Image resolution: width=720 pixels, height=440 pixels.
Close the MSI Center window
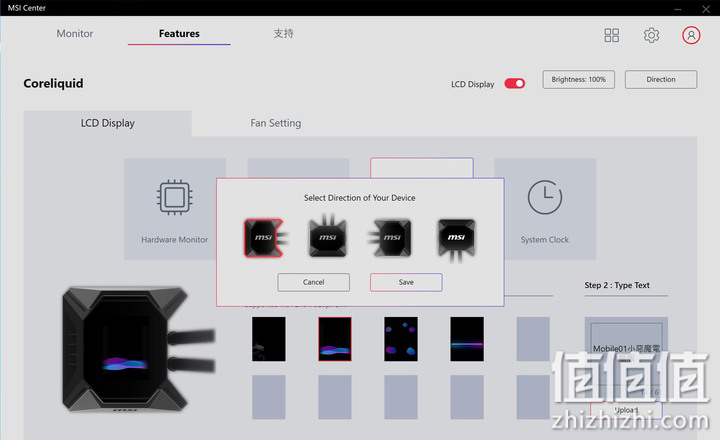pyautogui.click(x=706, y=8)
